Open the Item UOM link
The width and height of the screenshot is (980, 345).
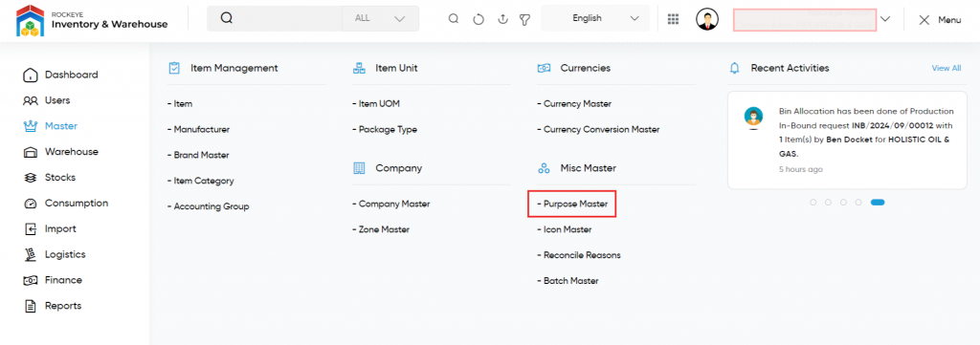[375, 104]
